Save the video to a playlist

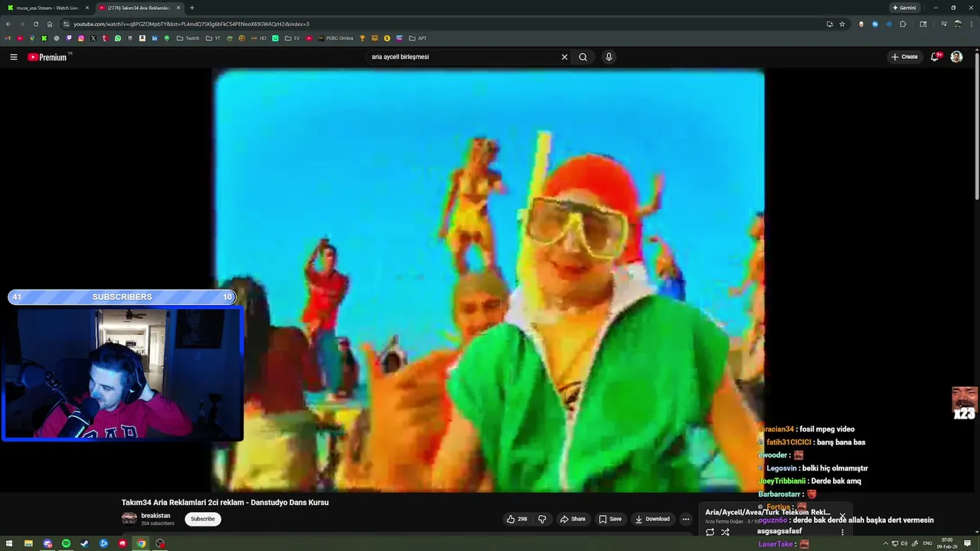tap(610, 519)
